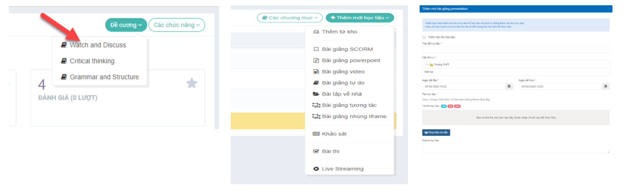The height and width of the screenshot is (190, 644).
Task: Click the file drag-and-drop upload area
Action: (515, 118)
